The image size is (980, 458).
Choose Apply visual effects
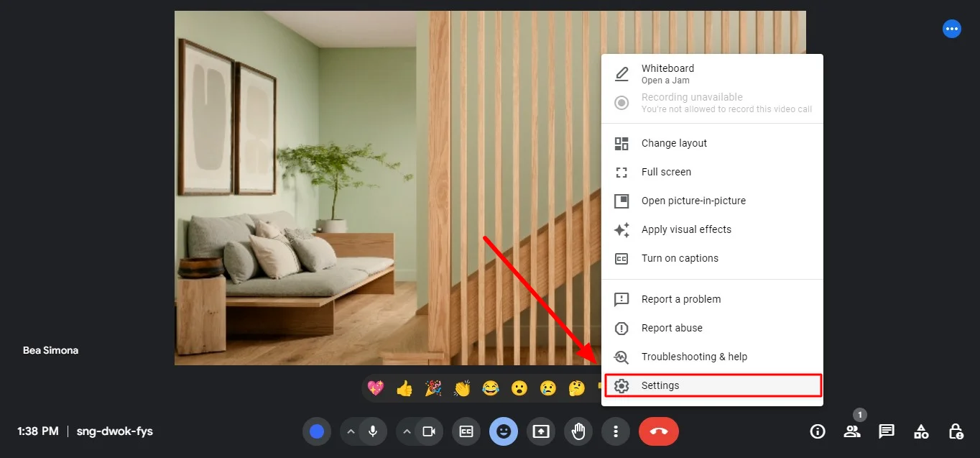(x=686, y=229)
